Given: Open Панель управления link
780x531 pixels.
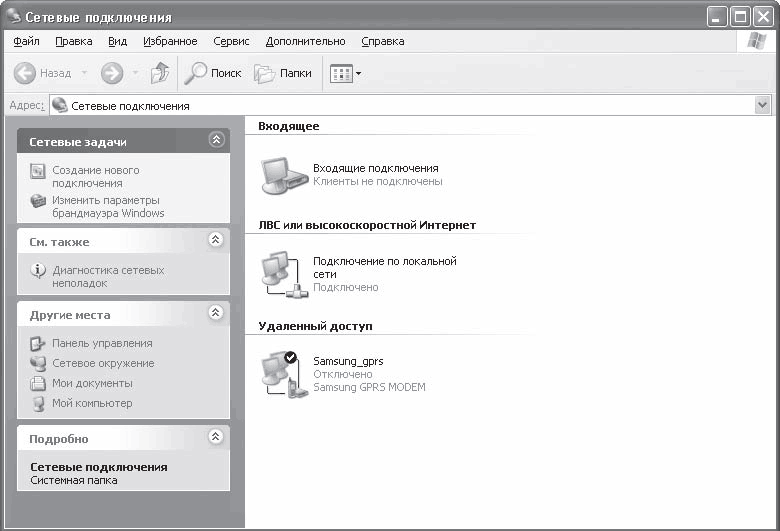Looking at the screenshot, I should [x=102, y=343].
